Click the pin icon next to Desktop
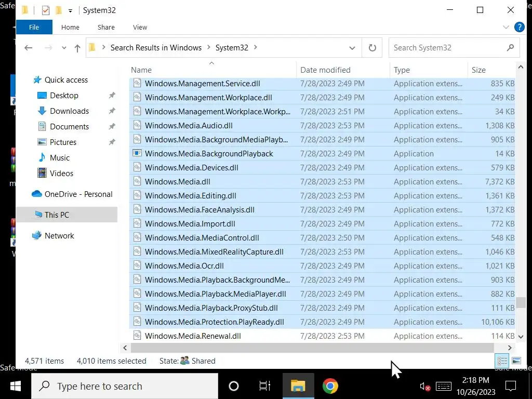 tap(112, 96)
